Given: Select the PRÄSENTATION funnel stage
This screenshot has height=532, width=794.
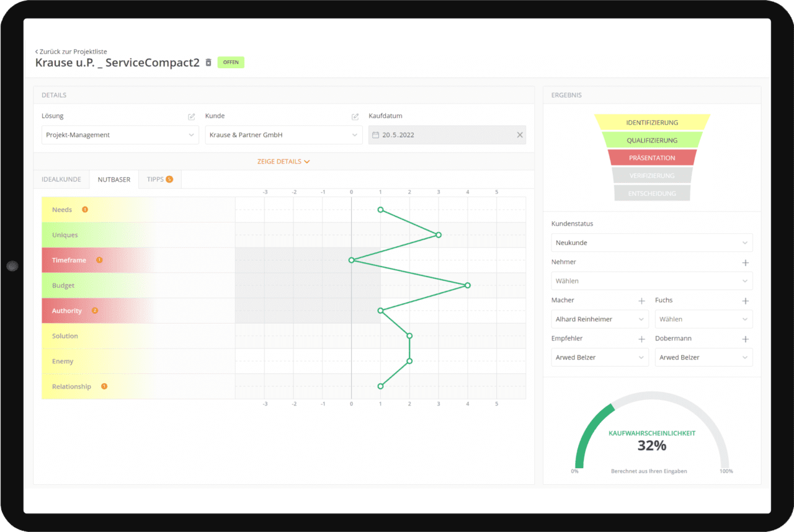Looking at the screenshot, I should (x=651, y=157).
